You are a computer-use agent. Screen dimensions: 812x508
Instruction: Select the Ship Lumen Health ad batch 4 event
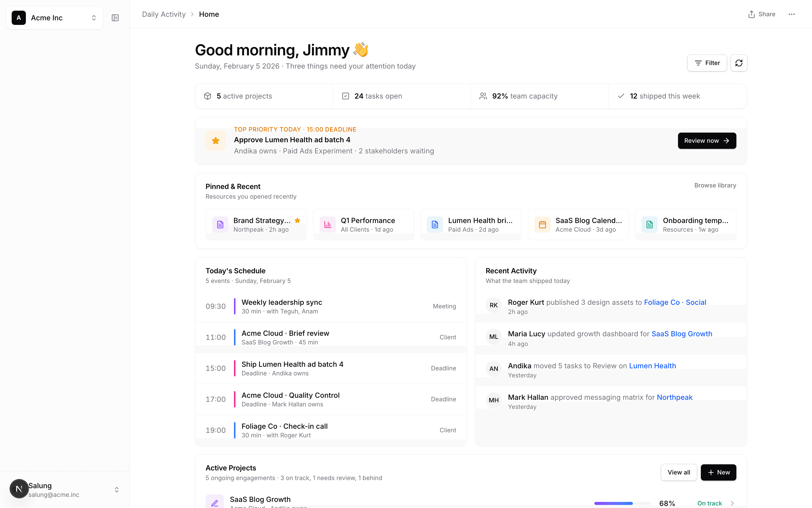[x=331, y=368]
